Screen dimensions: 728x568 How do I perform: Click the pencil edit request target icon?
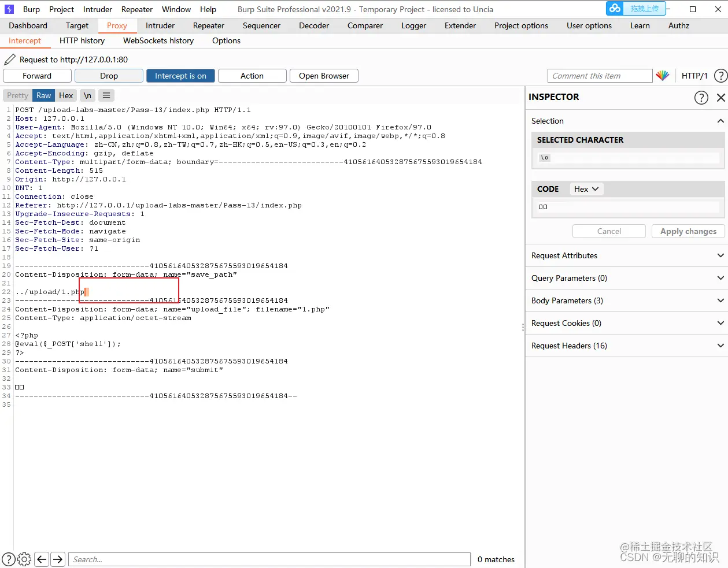(x=10, y=60)
